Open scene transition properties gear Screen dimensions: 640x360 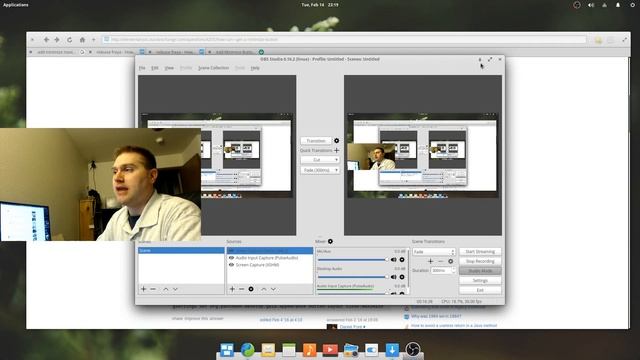tap(450, 261)
